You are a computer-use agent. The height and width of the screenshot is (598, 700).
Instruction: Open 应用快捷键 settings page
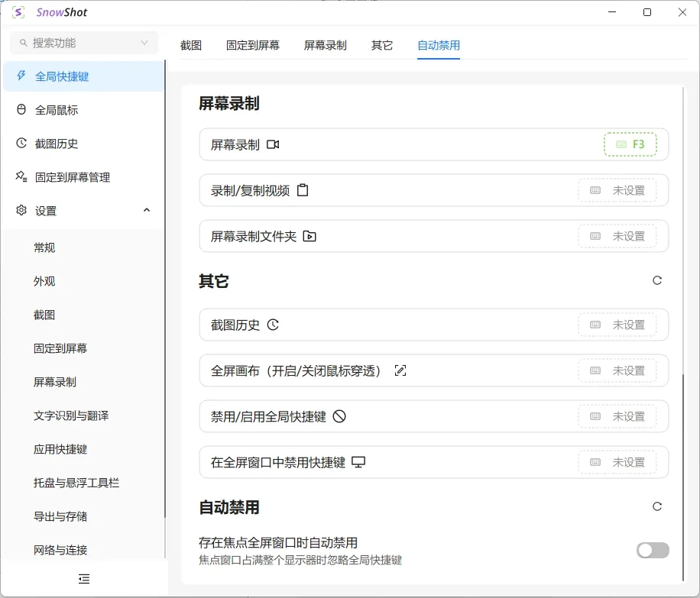tap(84, 449)
